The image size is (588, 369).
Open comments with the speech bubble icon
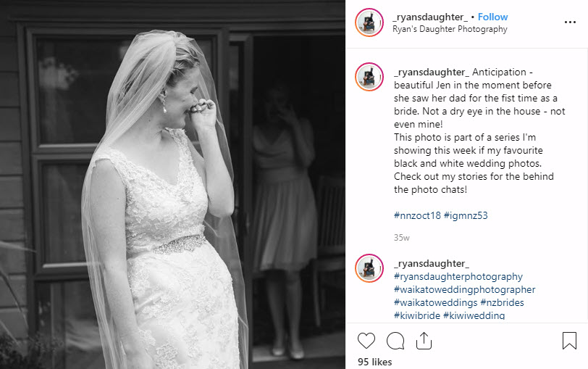coord(395,341)
